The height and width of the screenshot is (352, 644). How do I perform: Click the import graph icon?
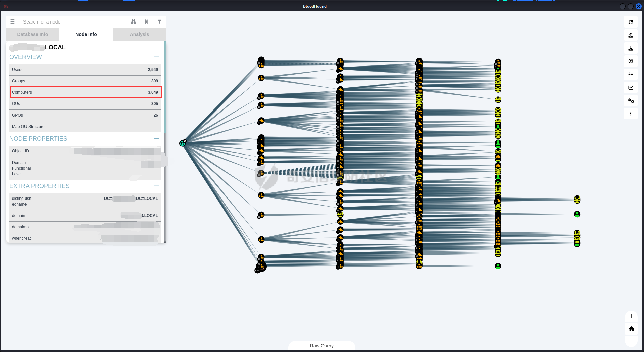[631, 48]
